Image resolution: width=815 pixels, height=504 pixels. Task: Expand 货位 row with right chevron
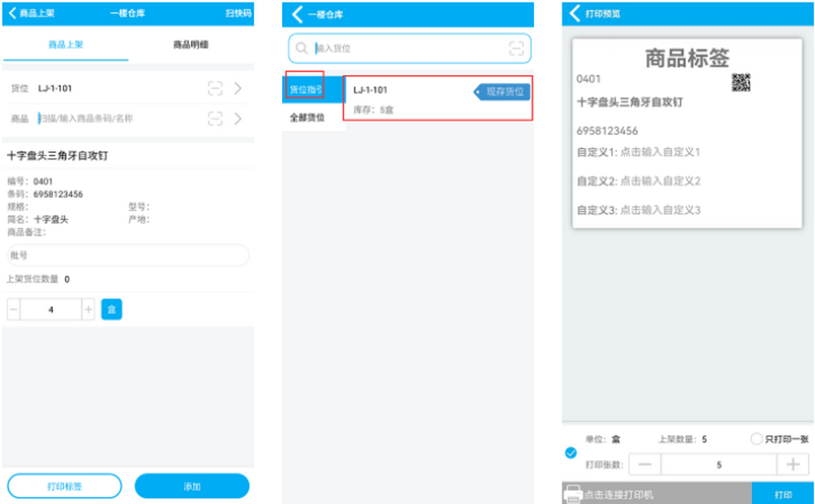coord(238,89)
